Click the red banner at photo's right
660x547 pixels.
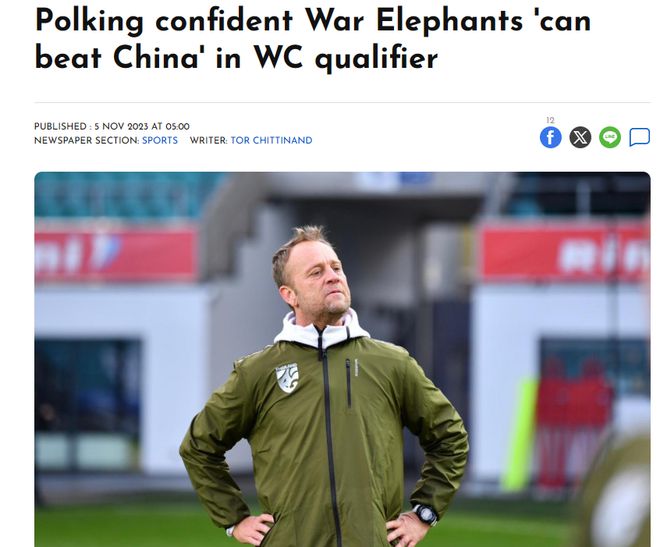[564, 253]
